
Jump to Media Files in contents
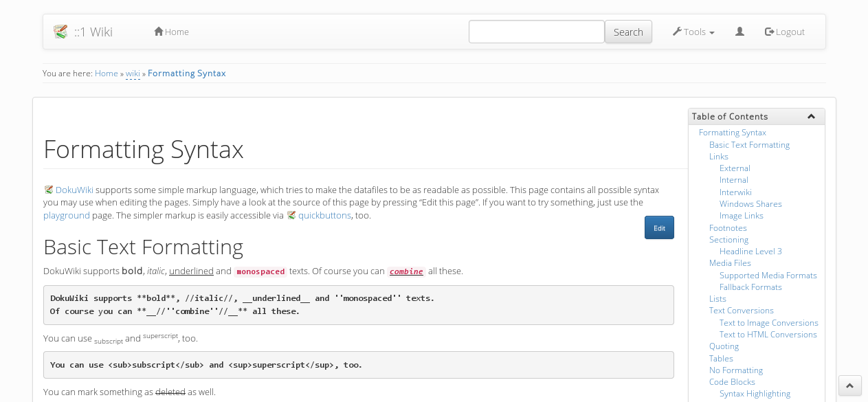730,263
